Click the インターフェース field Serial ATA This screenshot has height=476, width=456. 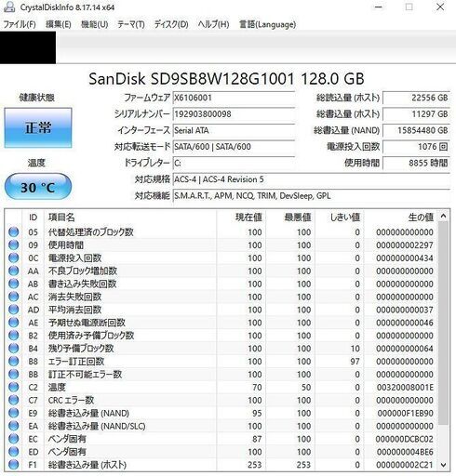[x=234, y=130]
